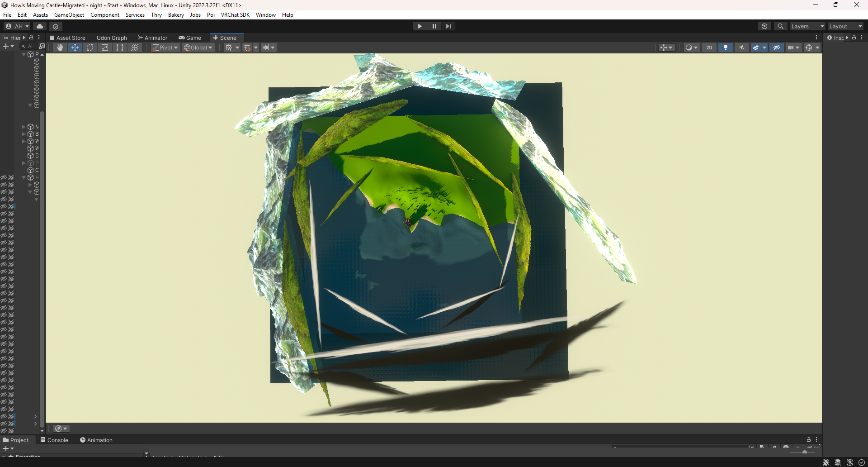This screenshot has height=467, width=868.
Task: Select the Rotate tool
Action: coord(90,48)
